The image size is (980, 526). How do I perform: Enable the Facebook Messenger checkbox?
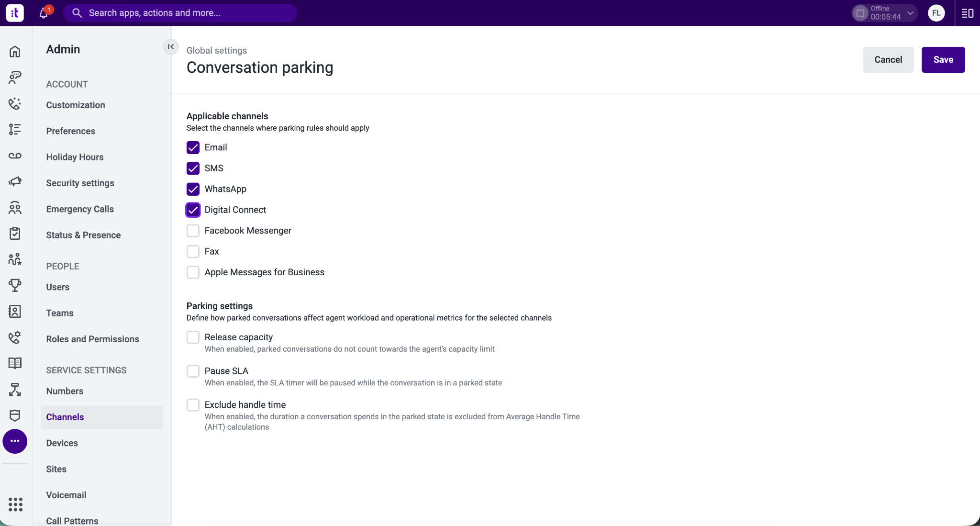pyautogui.click(x=193, y=231)
